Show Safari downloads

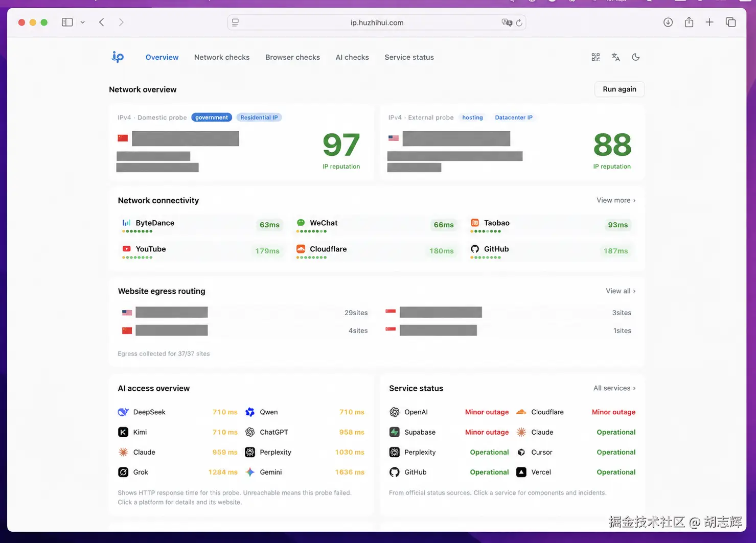668,22
